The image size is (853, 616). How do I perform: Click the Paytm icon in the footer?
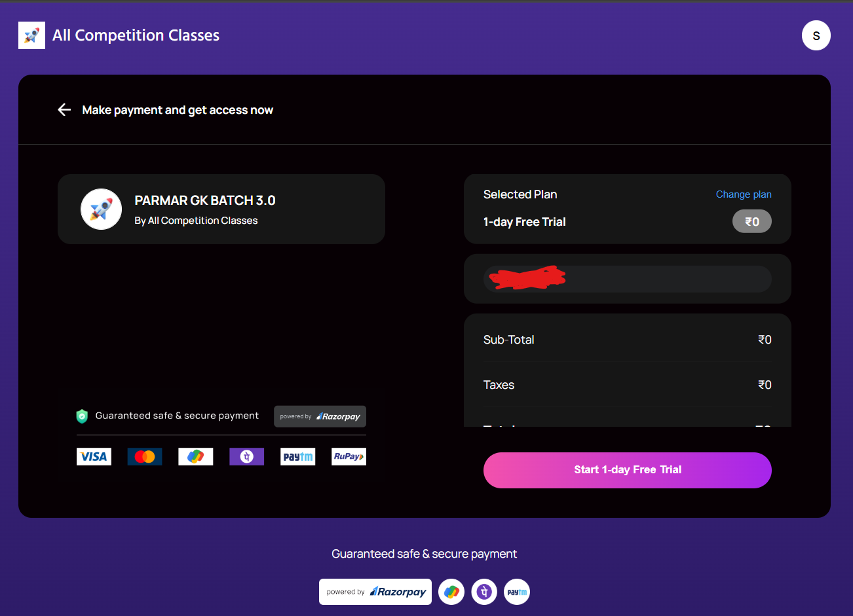[516, 591]
